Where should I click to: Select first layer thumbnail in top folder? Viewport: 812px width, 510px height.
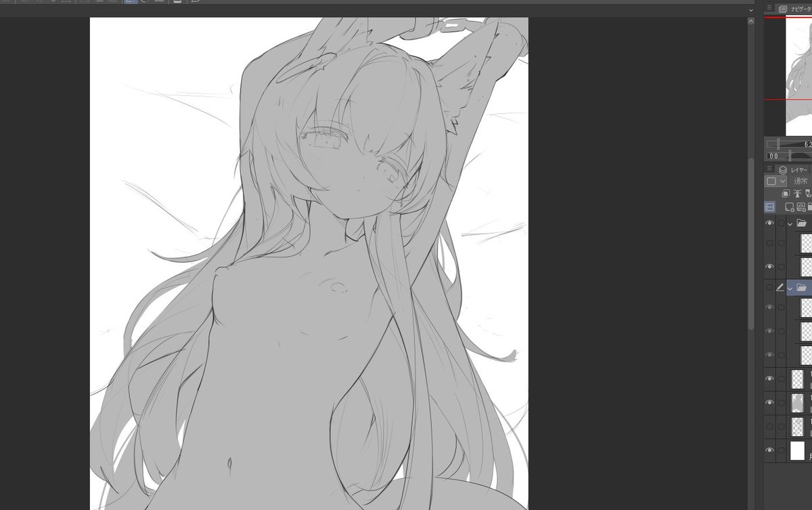806,243
